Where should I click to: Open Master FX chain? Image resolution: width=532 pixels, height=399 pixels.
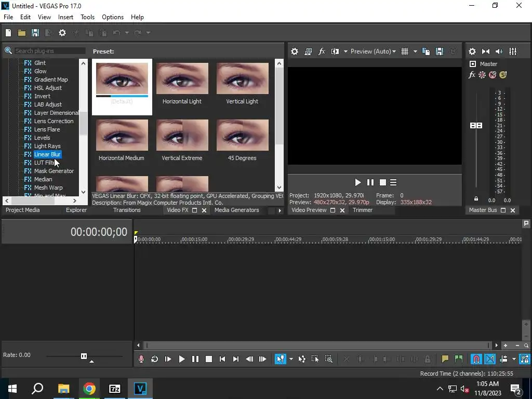tap(472, 75)
